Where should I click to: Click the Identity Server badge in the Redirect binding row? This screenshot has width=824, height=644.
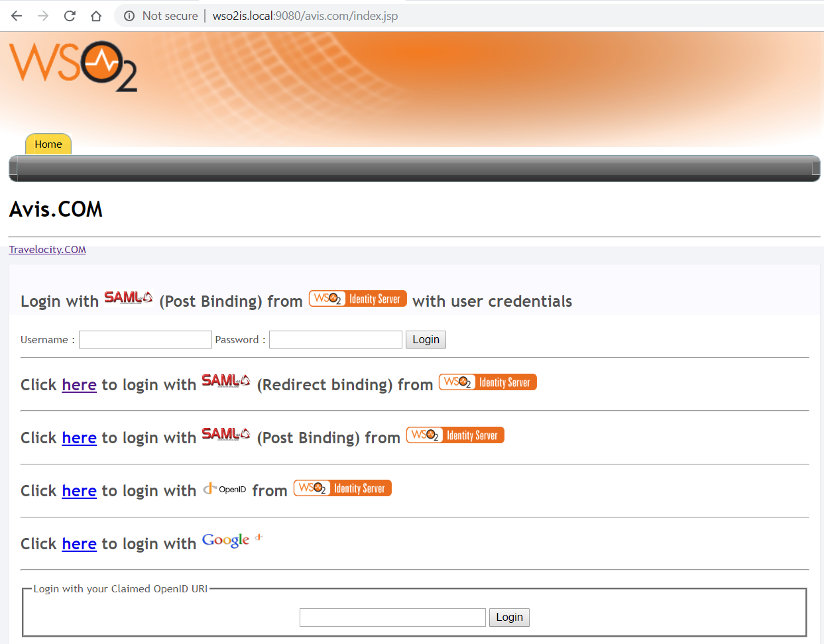coord(488,382)
